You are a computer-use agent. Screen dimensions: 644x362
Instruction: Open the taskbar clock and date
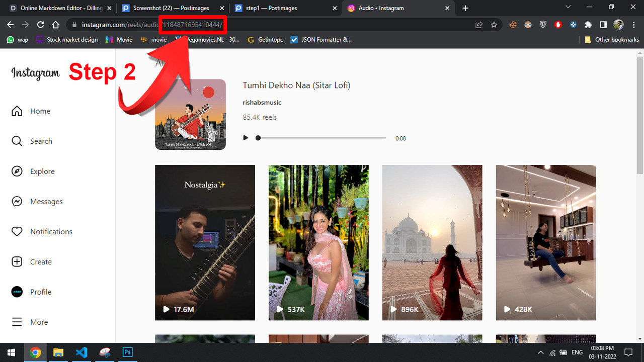point(602,352)
